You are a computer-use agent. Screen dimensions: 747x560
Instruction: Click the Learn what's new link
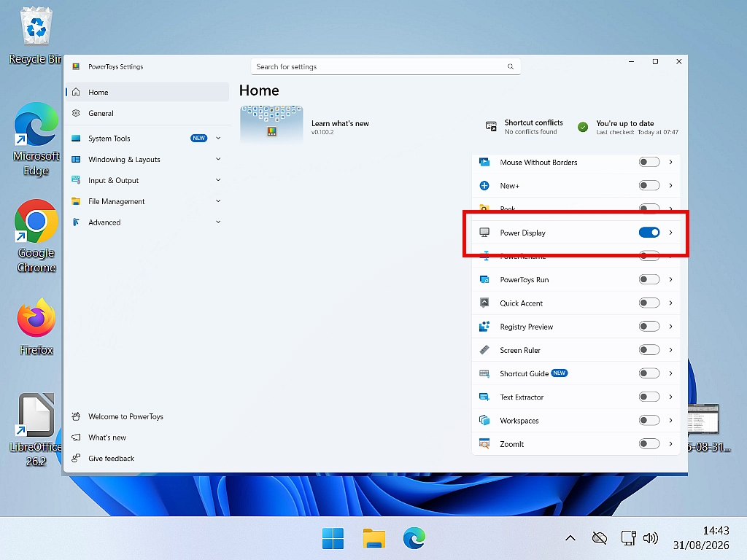(x=340, y=123)
